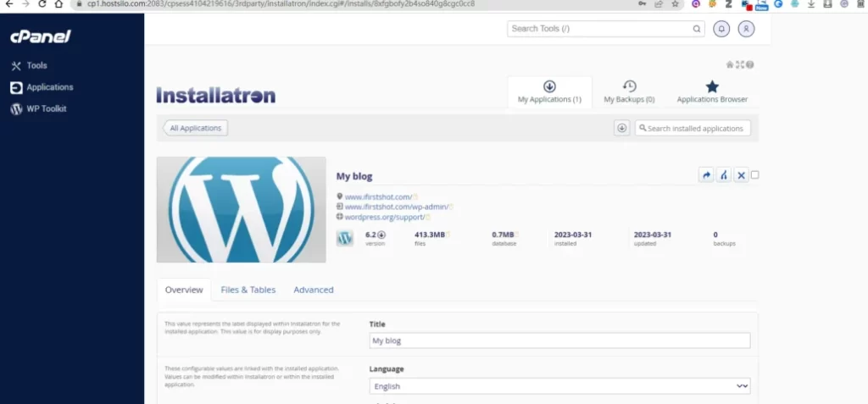Click into the Search Tools field
The image size is (868, 404).
coord(605,29)
